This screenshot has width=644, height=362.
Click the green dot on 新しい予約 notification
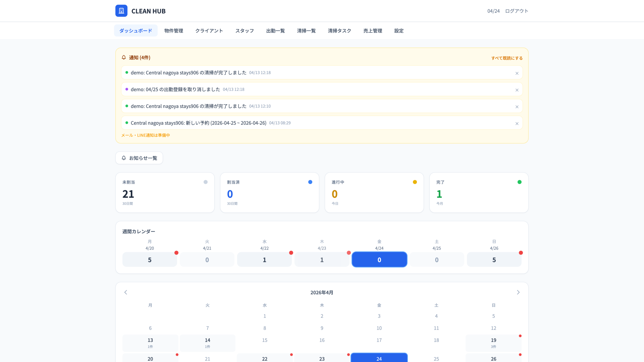[x=127, y=123]
